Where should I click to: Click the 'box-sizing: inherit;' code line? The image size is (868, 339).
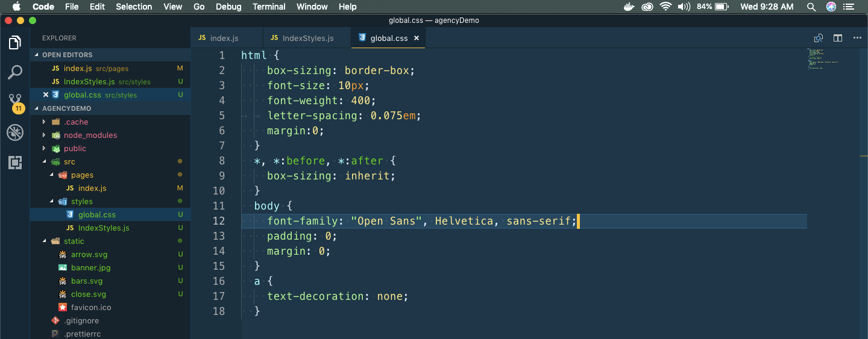(331, 176)
